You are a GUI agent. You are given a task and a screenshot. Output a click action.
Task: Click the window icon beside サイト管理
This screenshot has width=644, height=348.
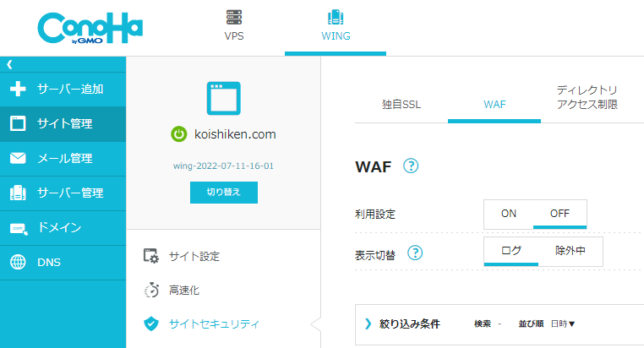(x=18, y=123)
